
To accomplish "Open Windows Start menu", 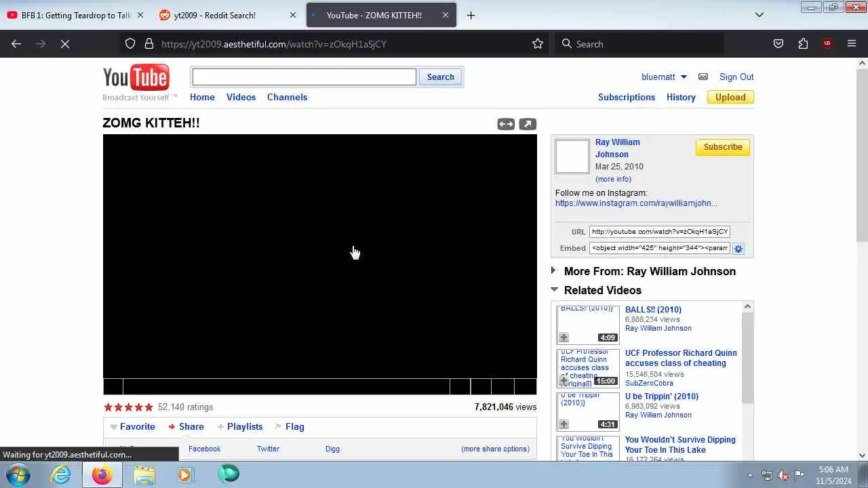I will tap(18, 474).
